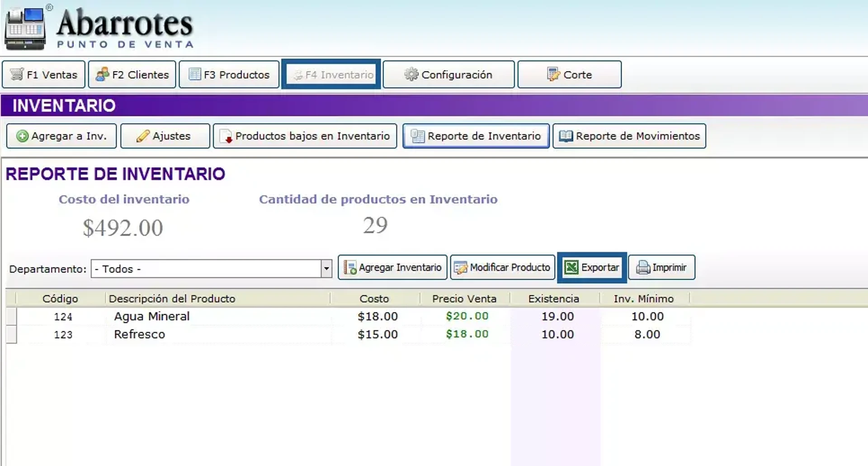Image resolution: width=868 pixels, height=466 pixels.
Task: Select Reporte de Inventario button
Action: [x=476, y=136]
